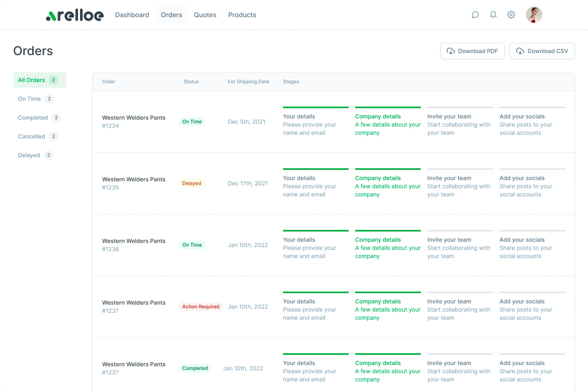Open the chat messages icon
The image size is (588, 392).
pos(475,15)
